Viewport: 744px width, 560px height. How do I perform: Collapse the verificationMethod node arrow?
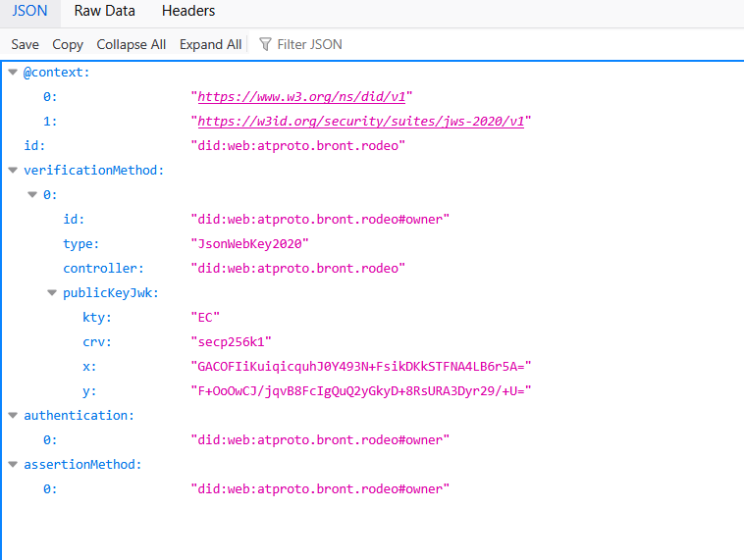[x=12, y=171]
